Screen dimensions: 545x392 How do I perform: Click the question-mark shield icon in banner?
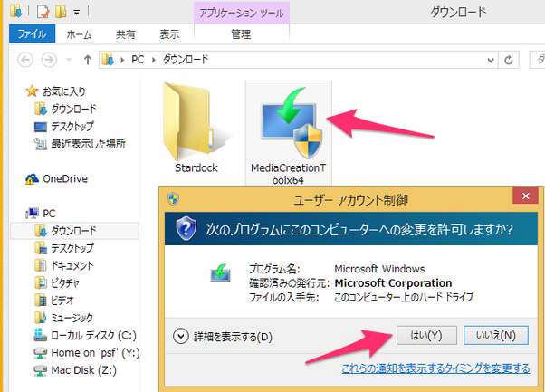186,228
